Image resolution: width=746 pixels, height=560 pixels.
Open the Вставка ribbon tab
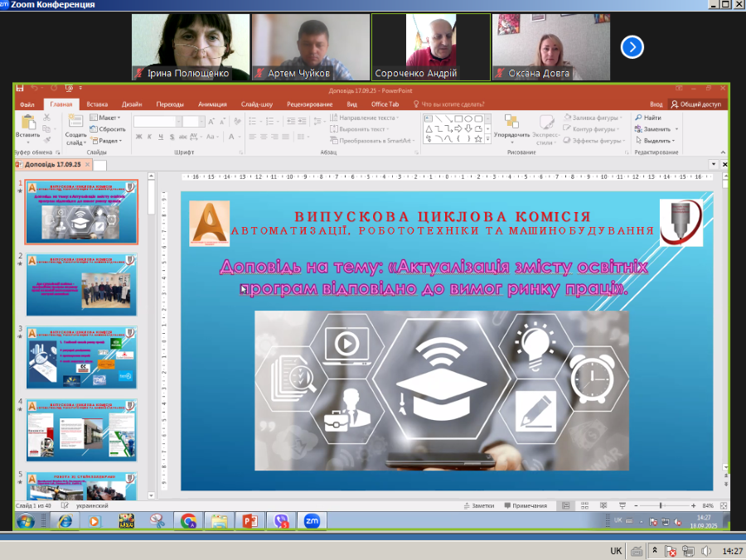[97, 104]
